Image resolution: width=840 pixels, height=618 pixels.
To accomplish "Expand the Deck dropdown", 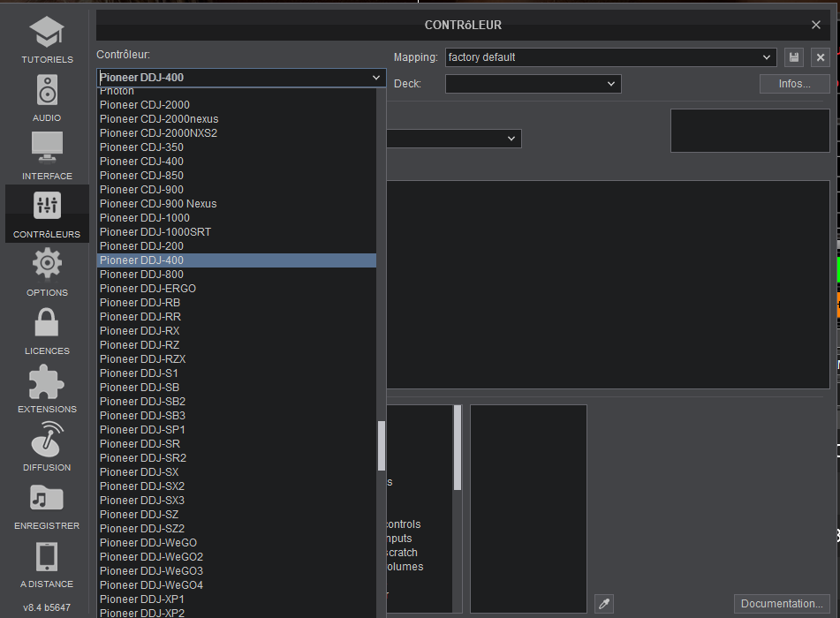I will click(533, 84).
